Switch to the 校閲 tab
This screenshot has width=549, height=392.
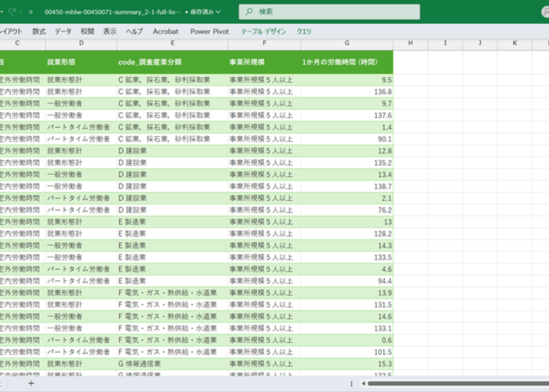(x=87, y=31)
